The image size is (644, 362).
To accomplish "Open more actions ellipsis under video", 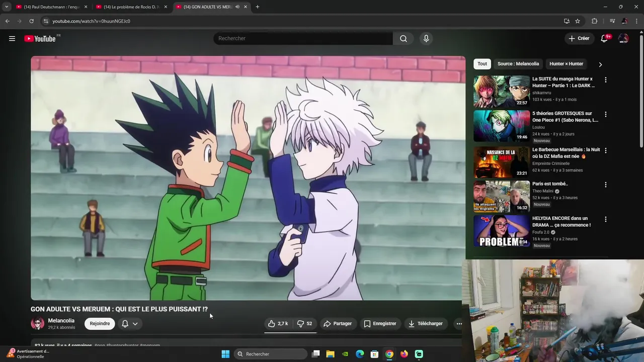I will click(459, 324).
